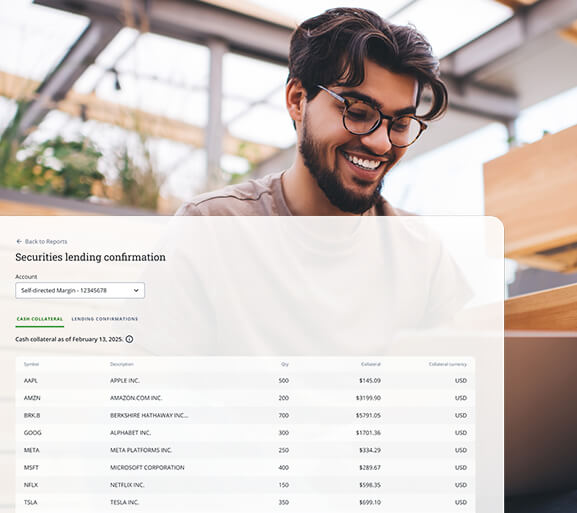Click the $598.35 collateral value

(370, 485)
